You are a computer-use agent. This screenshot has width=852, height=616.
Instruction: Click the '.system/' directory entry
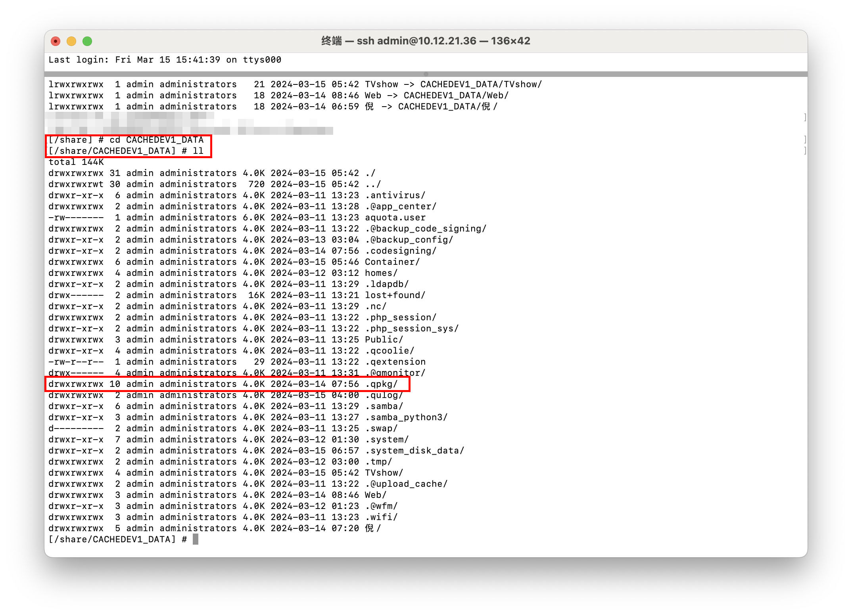[x=387, y=440]
